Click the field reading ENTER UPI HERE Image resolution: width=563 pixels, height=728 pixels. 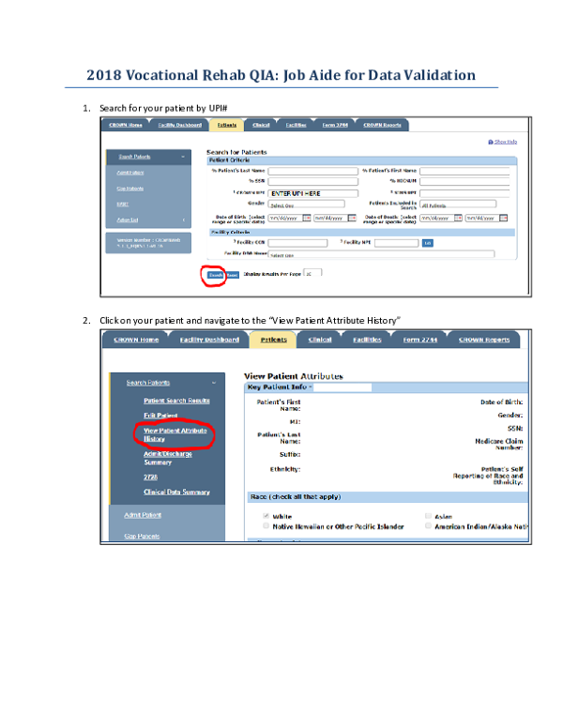[x=313, y=193]
